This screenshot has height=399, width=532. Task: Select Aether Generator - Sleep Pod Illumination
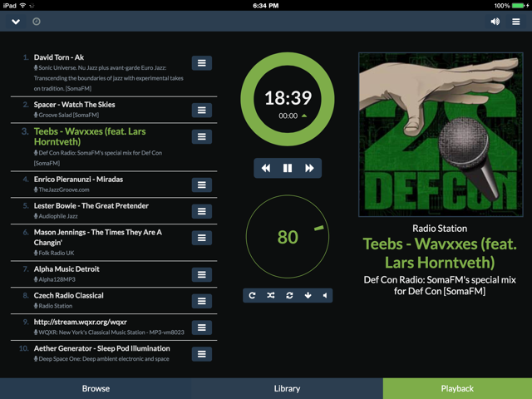[101, 348]
